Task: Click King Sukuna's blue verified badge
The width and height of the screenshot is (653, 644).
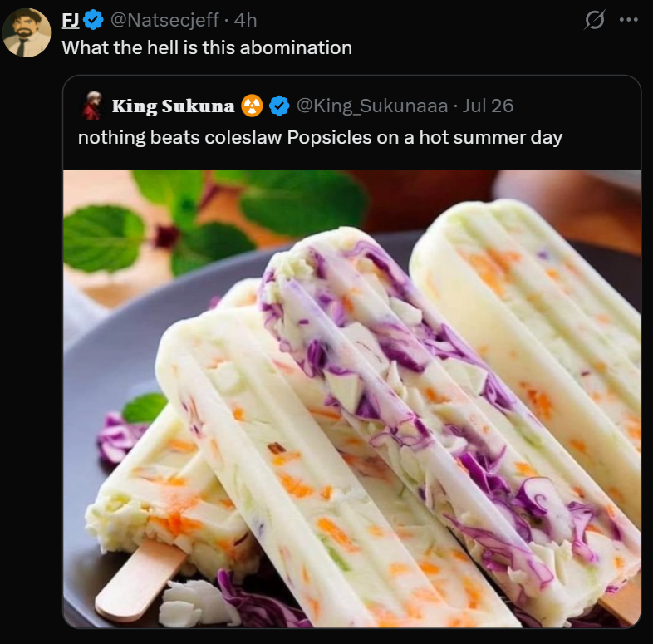Action: (279, 106)
